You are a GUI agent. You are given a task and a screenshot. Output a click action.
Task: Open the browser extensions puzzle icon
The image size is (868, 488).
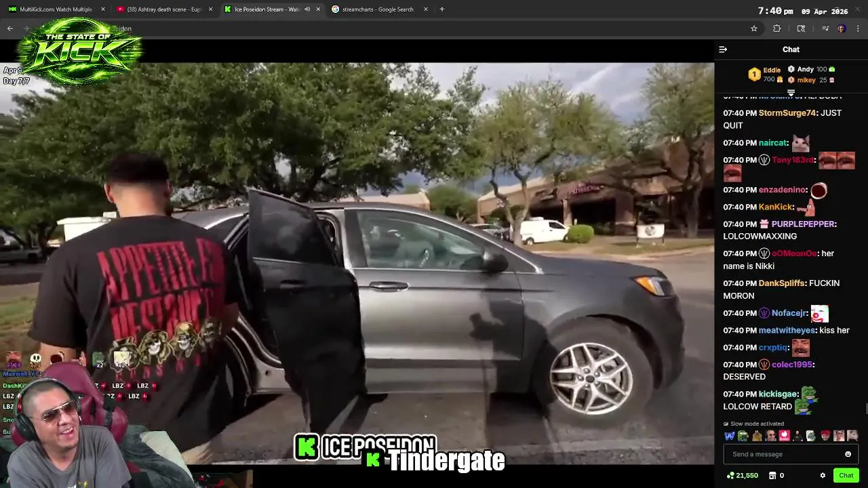(776, 28)
